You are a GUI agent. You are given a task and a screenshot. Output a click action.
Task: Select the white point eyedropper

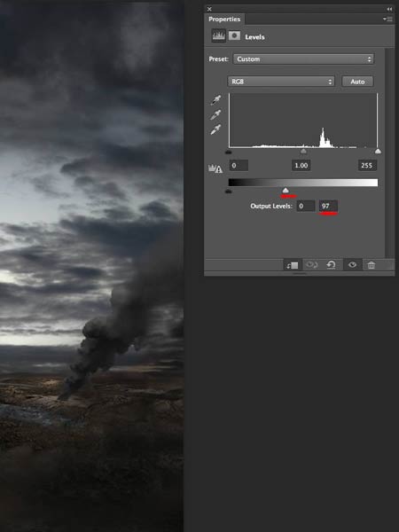215,129
